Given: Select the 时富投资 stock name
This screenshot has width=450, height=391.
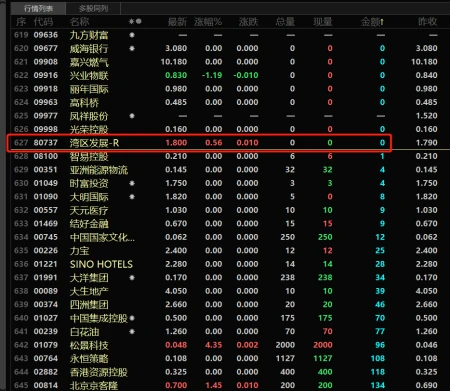Looking at the screenshot, I should [89, 183].
